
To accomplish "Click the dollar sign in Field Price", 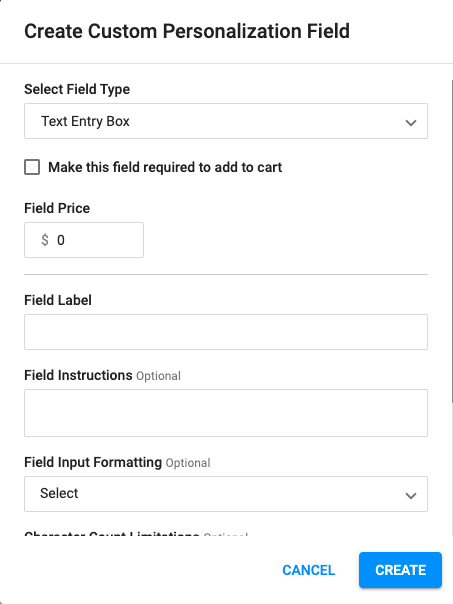I will click(45, 240).
